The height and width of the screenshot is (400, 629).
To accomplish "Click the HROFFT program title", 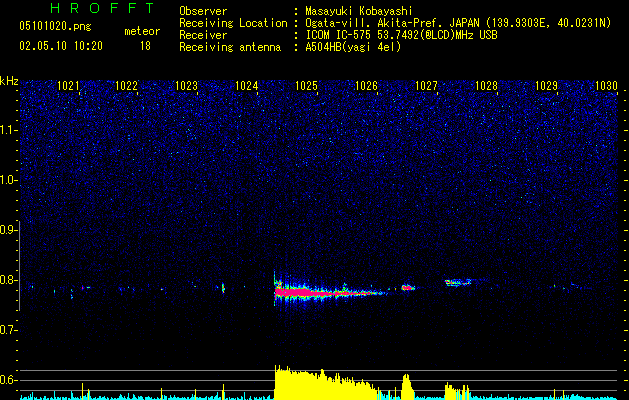I will click(x=102, y=8).
